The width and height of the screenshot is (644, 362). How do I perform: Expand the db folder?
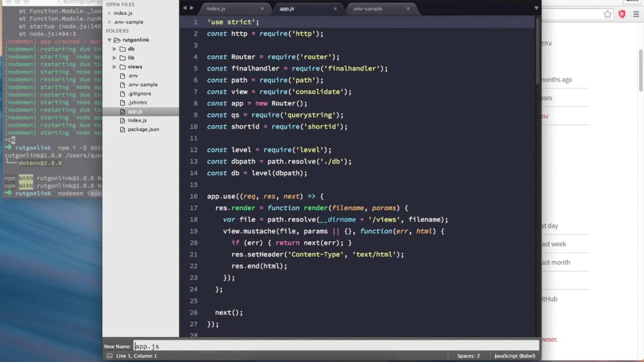click(x=115, y=49)
